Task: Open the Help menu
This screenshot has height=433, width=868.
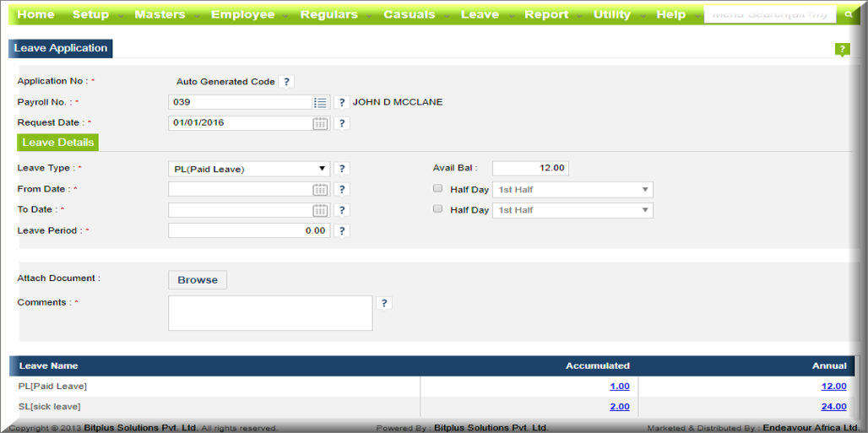Action: [671, 15]
